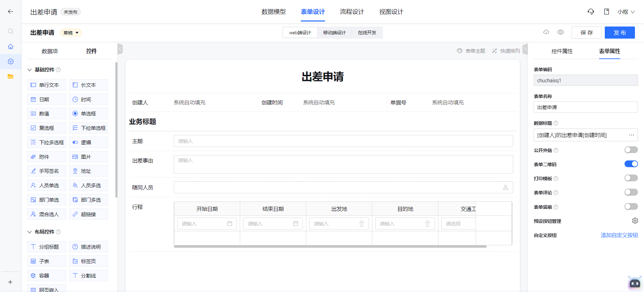Add the 下拉多选框 control
The width and height of the screenshot is (644, 292).
(x=47, y=142)
